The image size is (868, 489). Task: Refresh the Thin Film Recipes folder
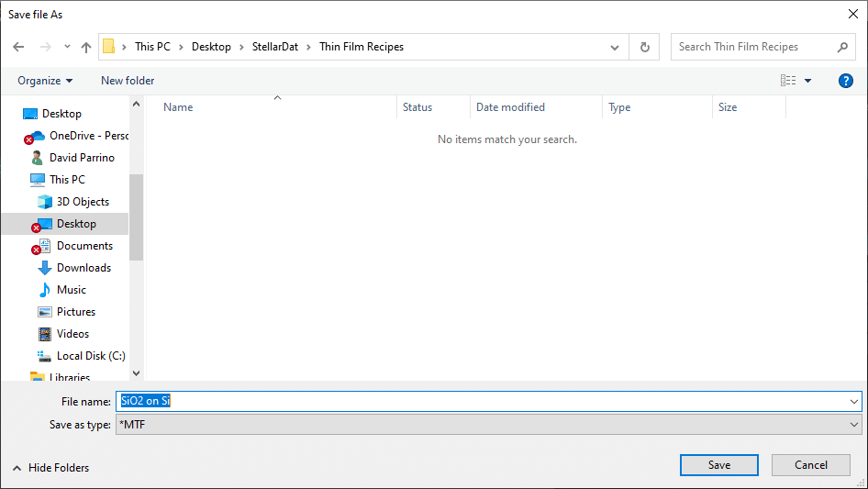pyautogui.click(x=644, y=47)
